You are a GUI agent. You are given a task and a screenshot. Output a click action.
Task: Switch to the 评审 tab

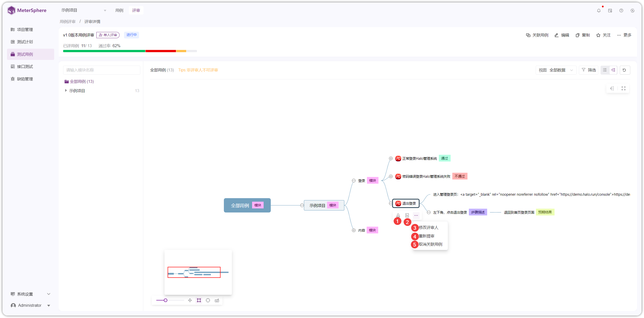[x=136, y=10]
